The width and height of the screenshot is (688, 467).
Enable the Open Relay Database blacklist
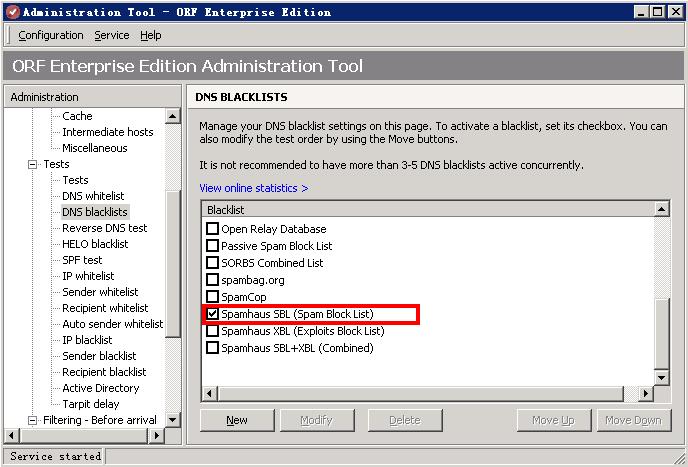click(x=212, y=229)
